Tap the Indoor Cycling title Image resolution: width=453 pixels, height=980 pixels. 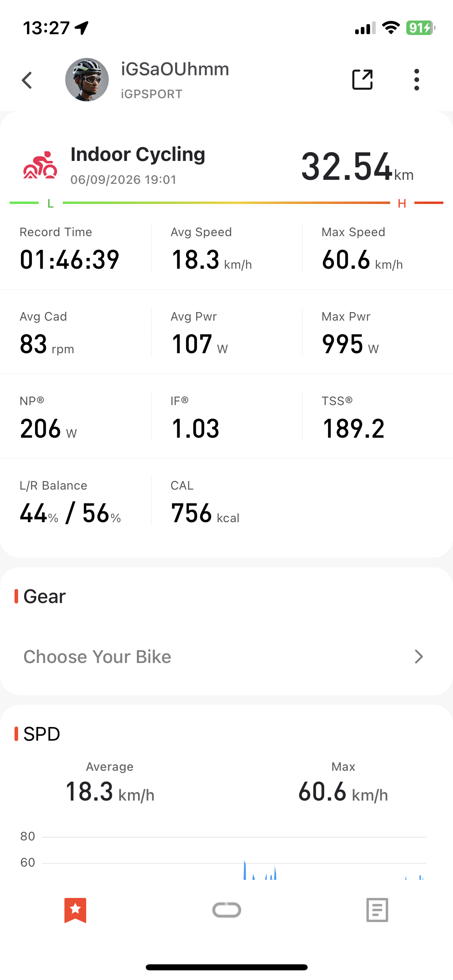point(138,154)
